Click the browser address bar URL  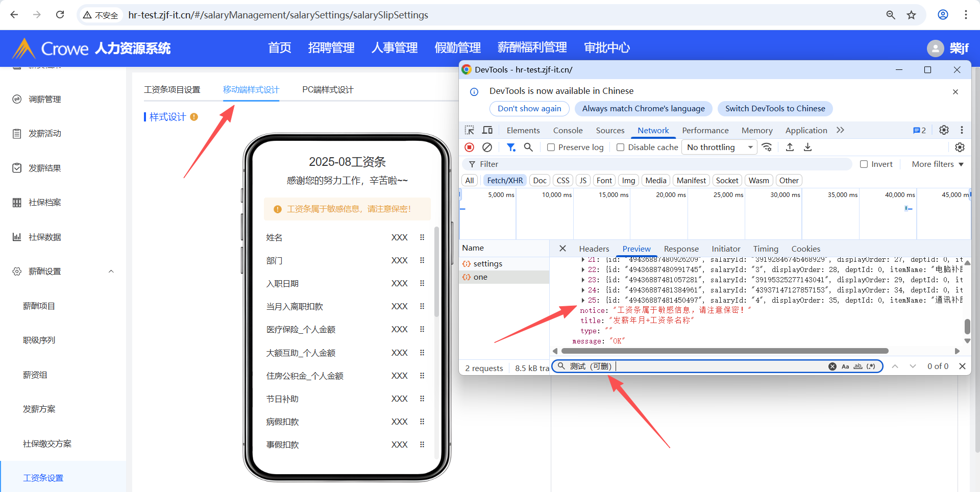278,15
